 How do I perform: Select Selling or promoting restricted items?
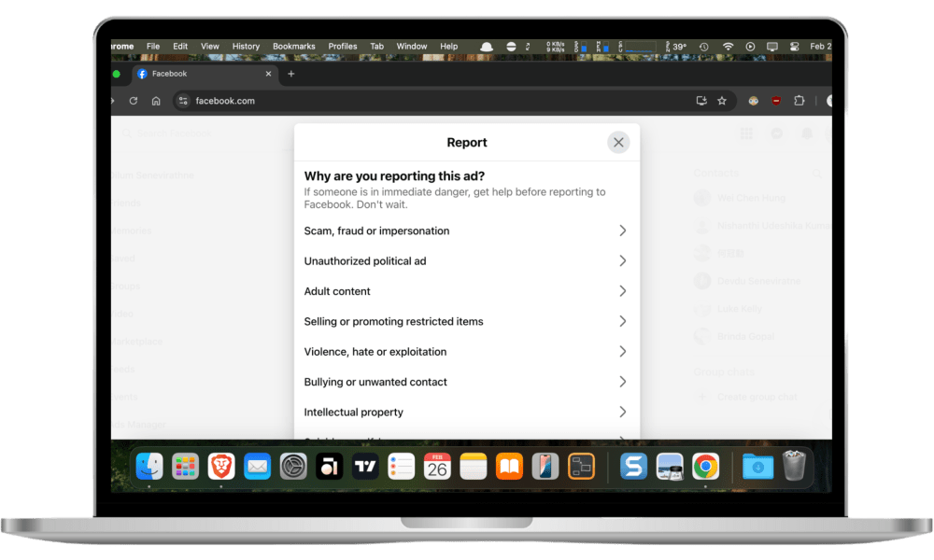coord(466,321)
